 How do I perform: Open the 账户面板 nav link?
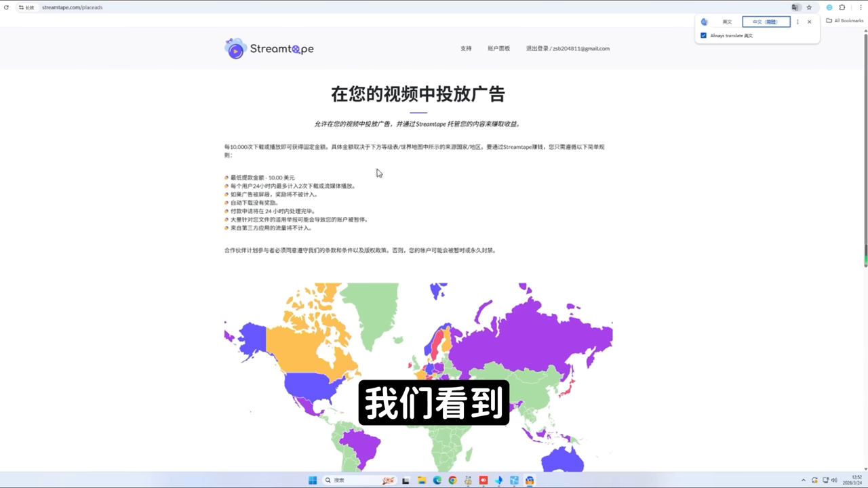coord(498,49)
